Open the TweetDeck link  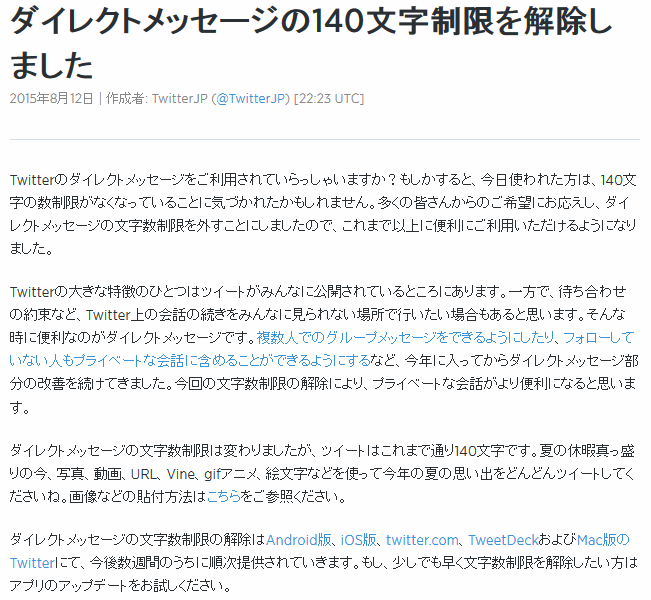click(503, 540)
